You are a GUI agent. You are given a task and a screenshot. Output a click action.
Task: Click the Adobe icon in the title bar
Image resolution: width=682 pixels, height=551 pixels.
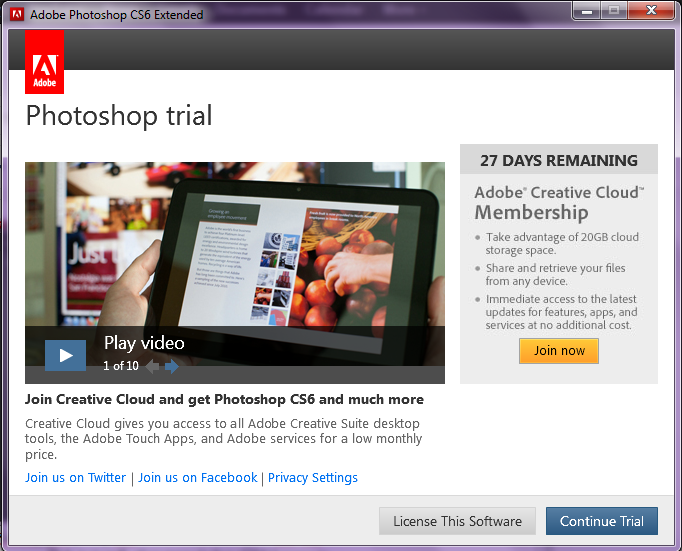pyautogui.click(x=17, y=14)
